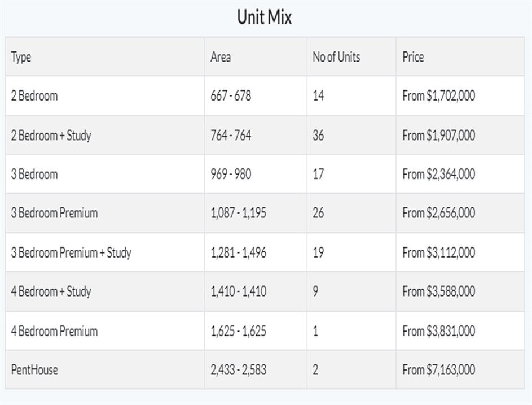This screenshot has width=532, height=405.
Task: Click the Price column header
Action: tap(413, 57)
